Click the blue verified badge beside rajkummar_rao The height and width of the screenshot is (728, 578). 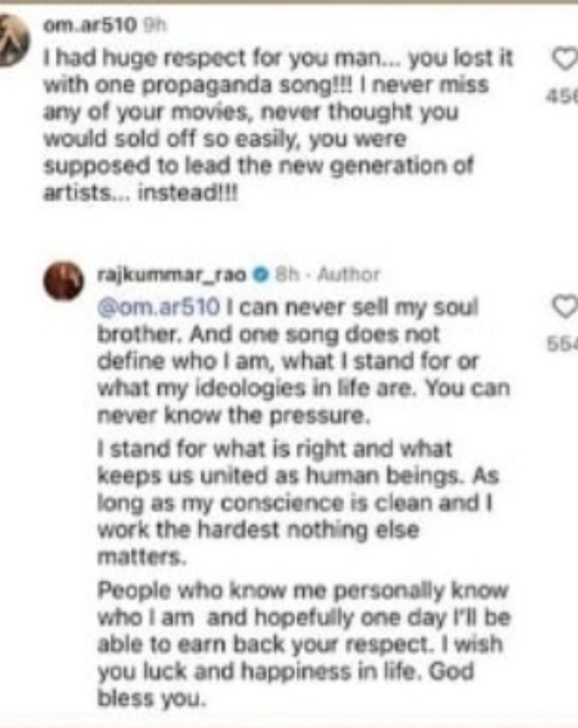point(261,275)
